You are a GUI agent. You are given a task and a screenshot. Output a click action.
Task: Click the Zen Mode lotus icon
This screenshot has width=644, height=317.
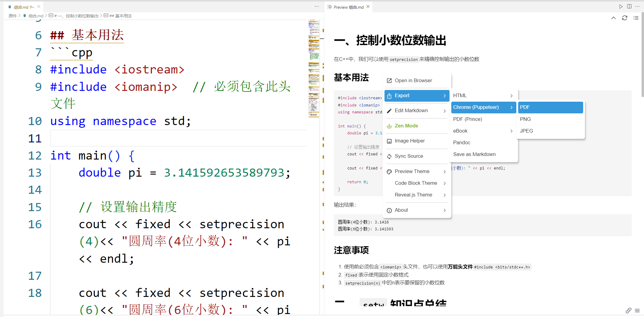389,126
